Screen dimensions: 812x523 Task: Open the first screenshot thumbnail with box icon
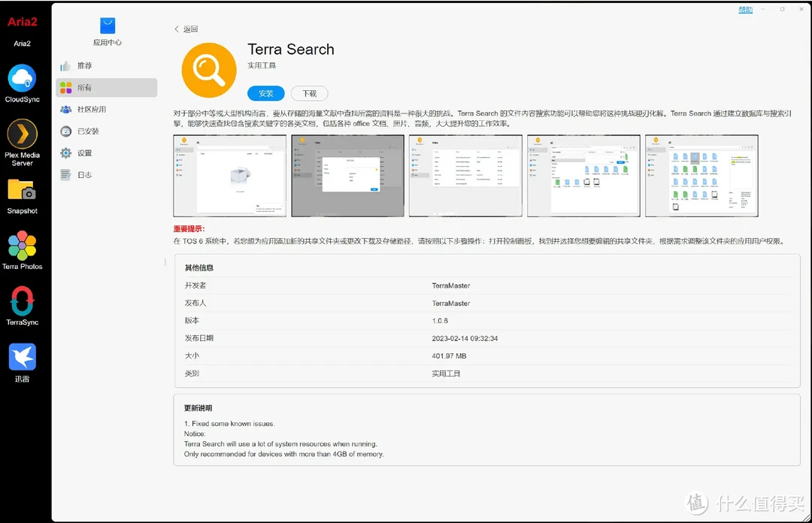click(x=229, y=176)
